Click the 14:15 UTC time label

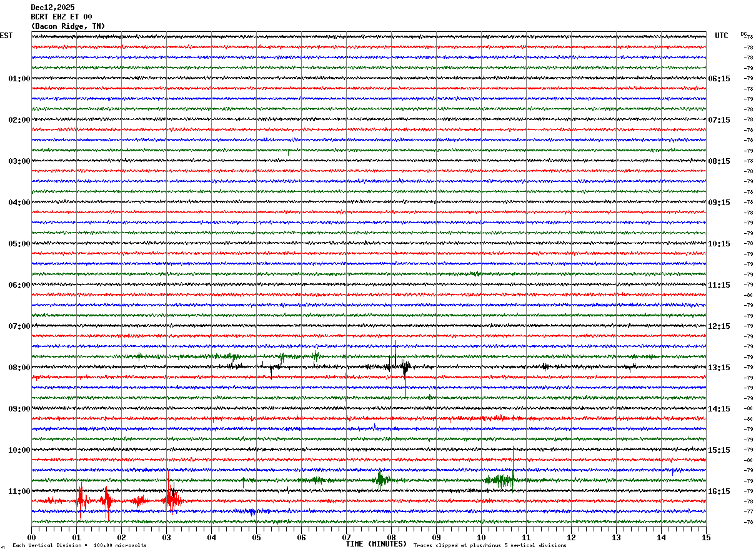click(x=720, y=409)
